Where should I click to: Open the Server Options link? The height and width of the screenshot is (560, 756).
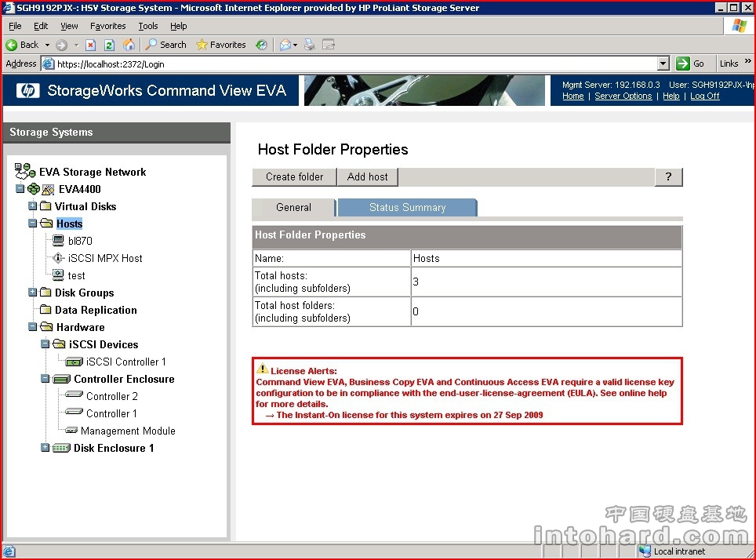(623, 96)
